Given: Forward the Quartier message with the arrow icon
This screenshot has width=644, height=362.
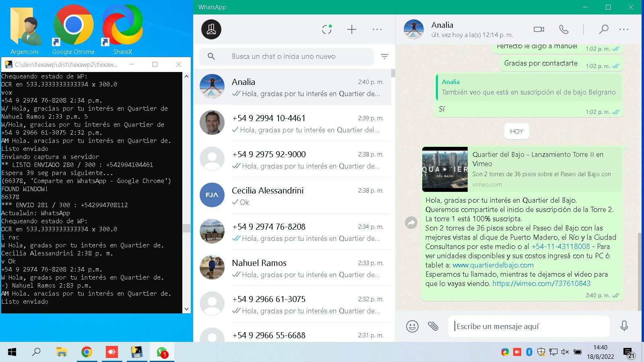Looking at the screenshot, I should [x=411, y=222].
